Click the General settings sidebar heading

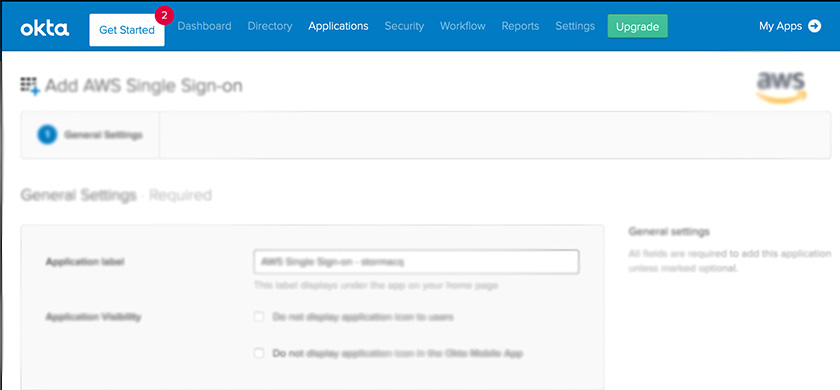[x=669, y=231]
